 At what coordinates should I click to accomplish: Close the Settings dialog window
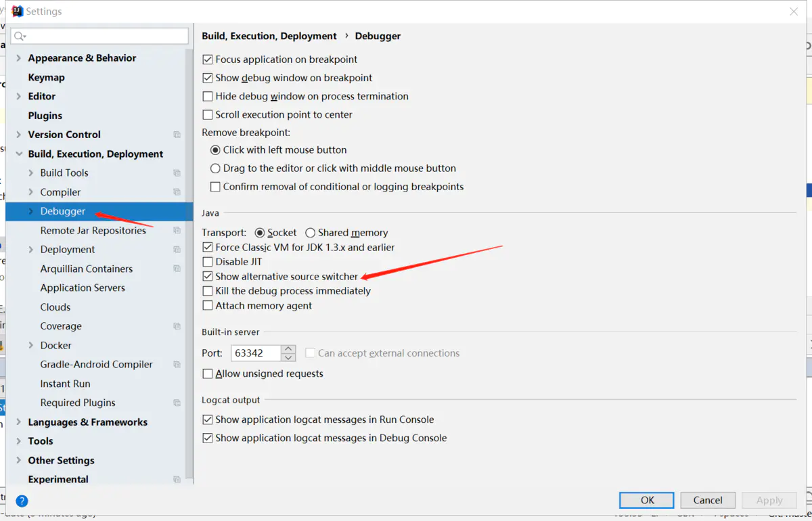click(794, 12)
